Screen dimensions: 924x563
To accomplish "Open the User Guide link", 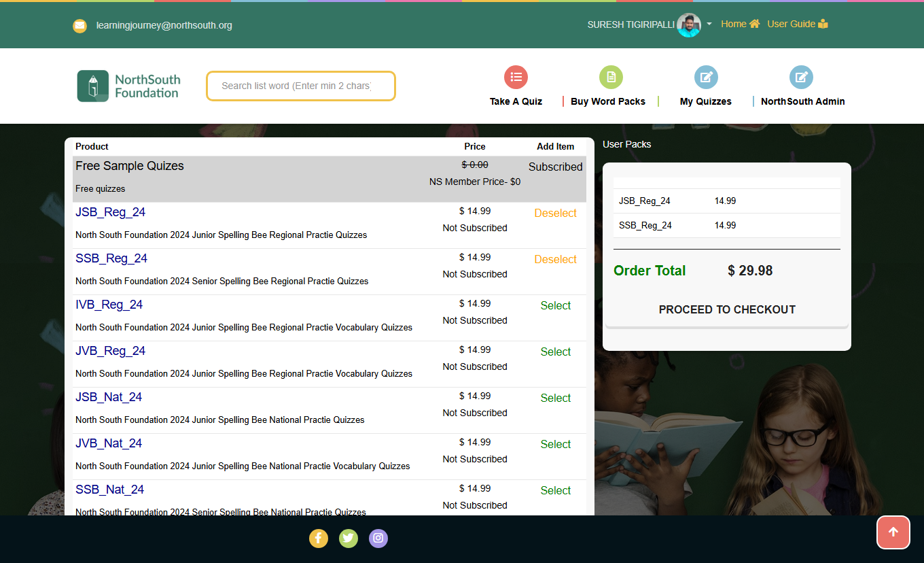I will tap(797, 24).
